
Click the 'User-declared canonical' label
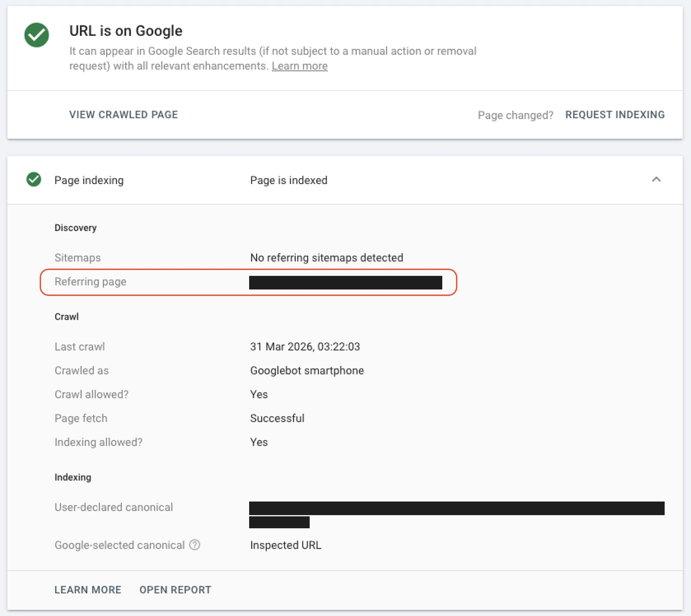(x=114, y=507)
